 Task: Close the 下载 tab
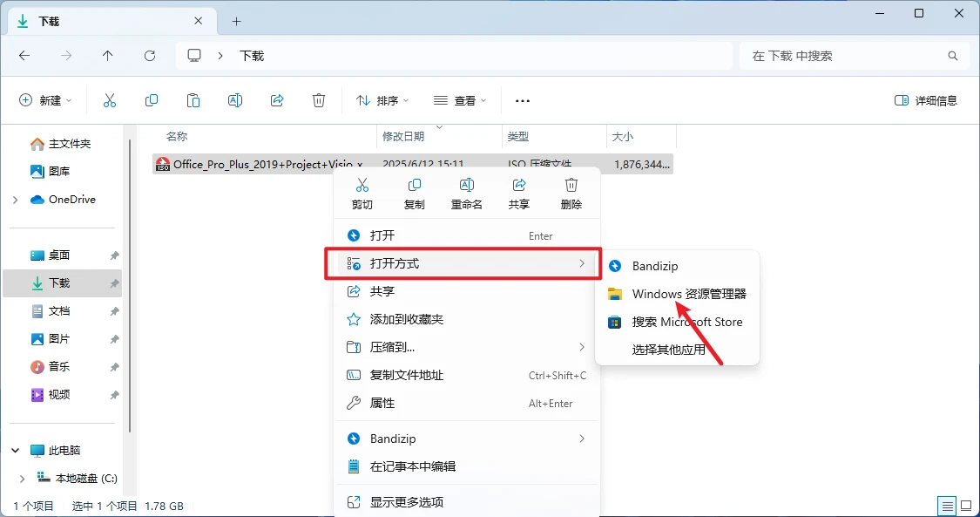click(x=198, y=21)
